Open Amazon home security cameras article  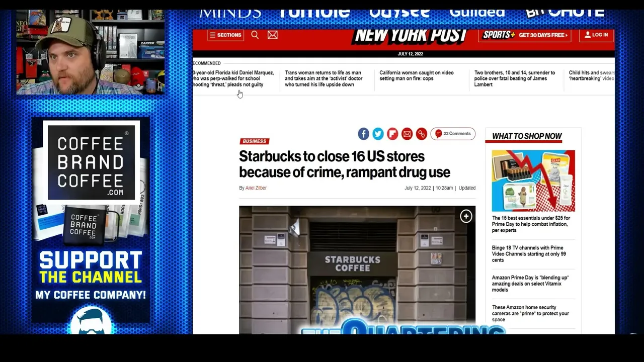(530, 313)
